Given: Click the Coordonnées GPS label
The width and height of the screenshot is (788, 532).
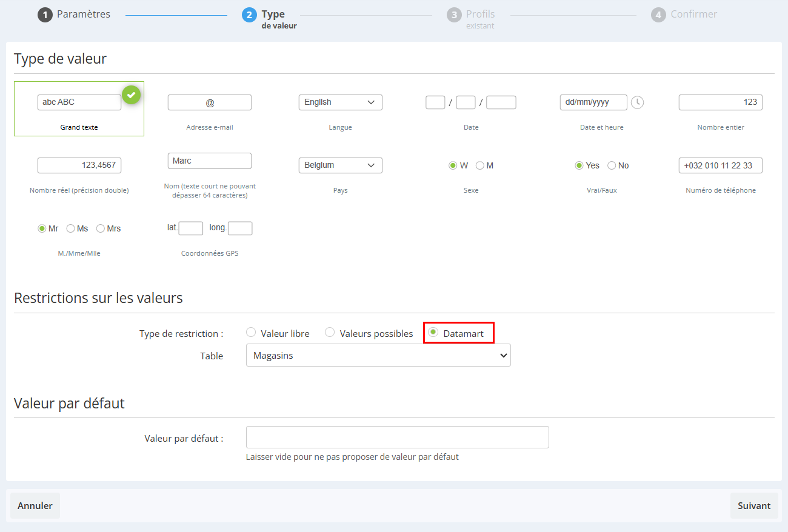Looking at the screenshot, I should point(210,253).
